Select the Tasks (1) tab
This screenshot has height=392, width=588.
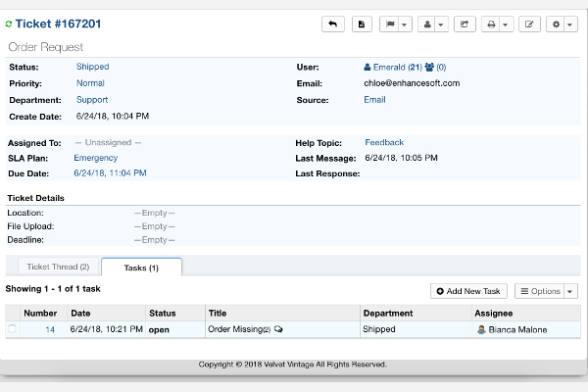141,268
